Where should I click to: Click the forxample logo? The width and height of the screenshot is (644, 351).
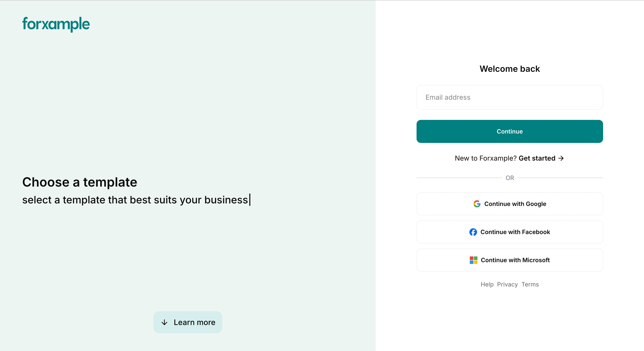(x=56, y=24)
